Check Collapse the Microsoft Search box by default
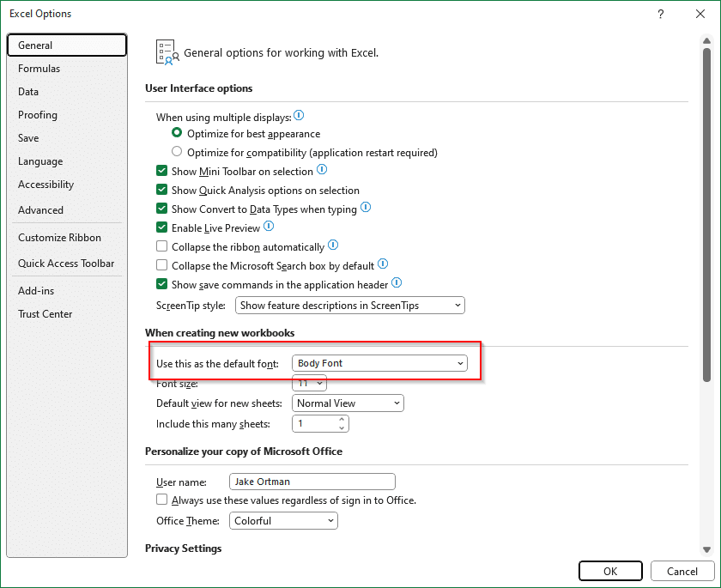Screen dimensions: 721x588 click(x=162, y=265)
